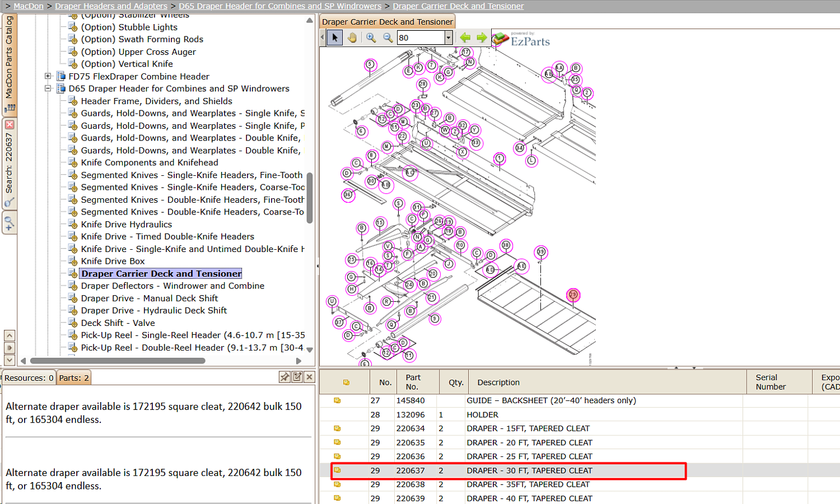Image resolution: width=840 pixels, height=504 pixels.
Task: Zoom out of the diagram
Action: (388, 38)
